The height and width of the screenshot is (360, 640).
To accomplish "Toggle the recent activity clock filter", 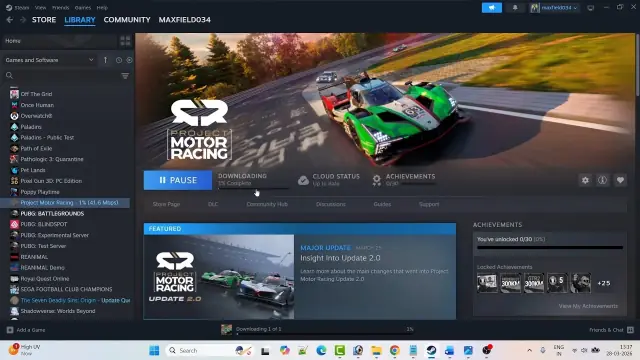I will click(x=119, y=60).
